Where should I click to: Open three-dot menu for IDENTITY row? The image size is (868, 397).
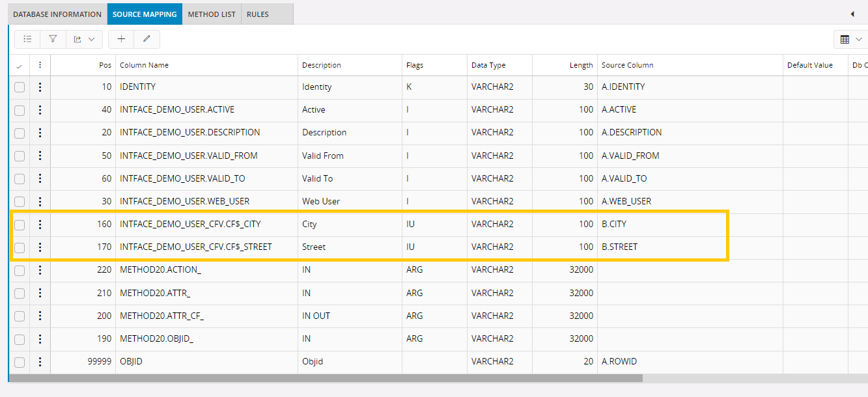point(40,87)
